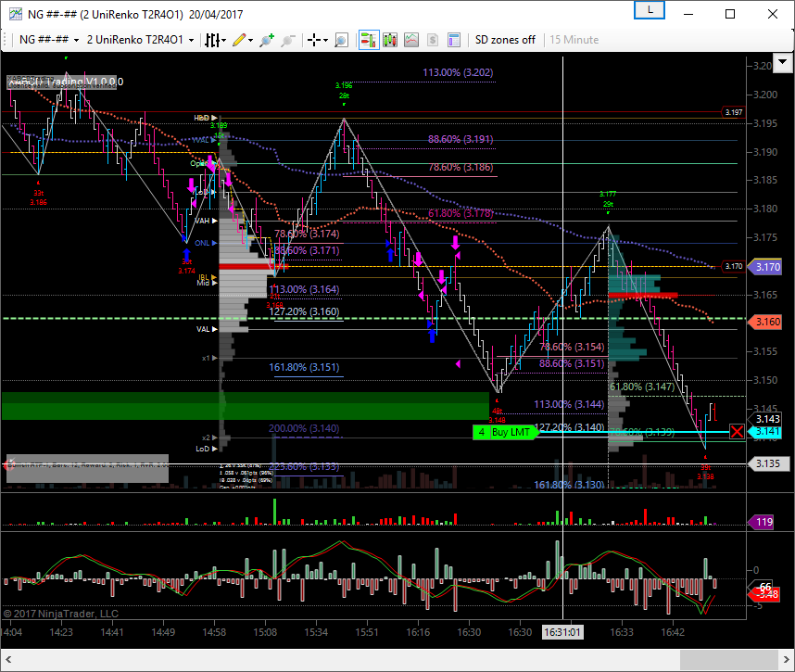
Task: Open the instrument selector NG ##-## dropdown
Action: (49, 40)
